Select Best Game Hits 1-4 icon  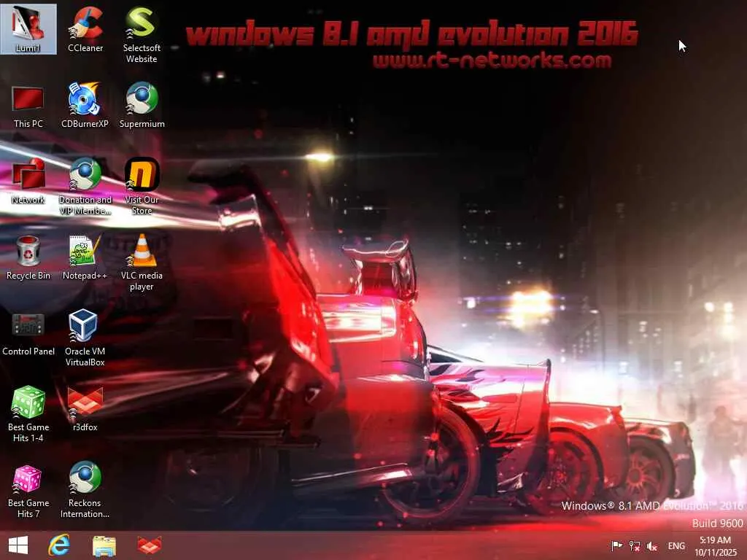(x=28, y=414)
